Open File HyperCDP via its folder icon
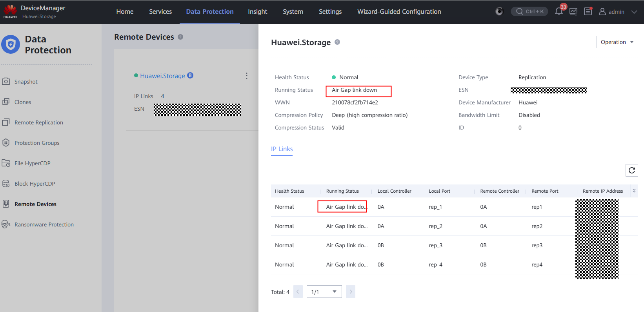 click(6, 163)
